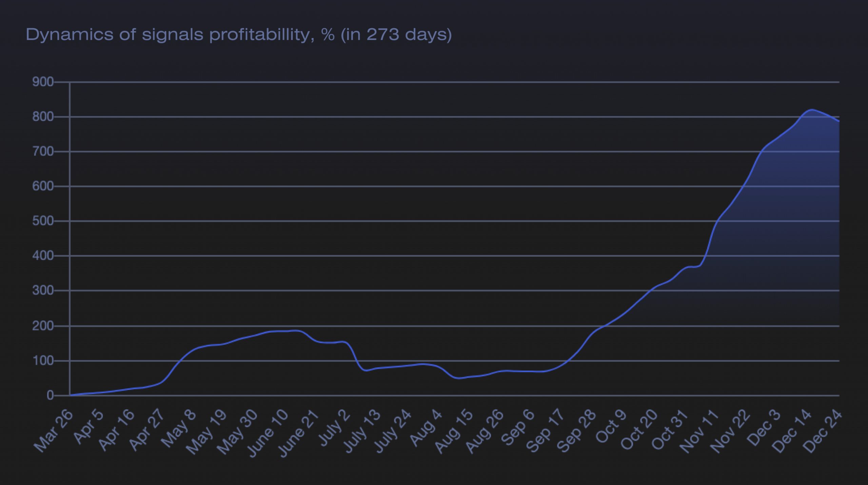
Task: Select the 300 y-axis label
Action: 43,291
